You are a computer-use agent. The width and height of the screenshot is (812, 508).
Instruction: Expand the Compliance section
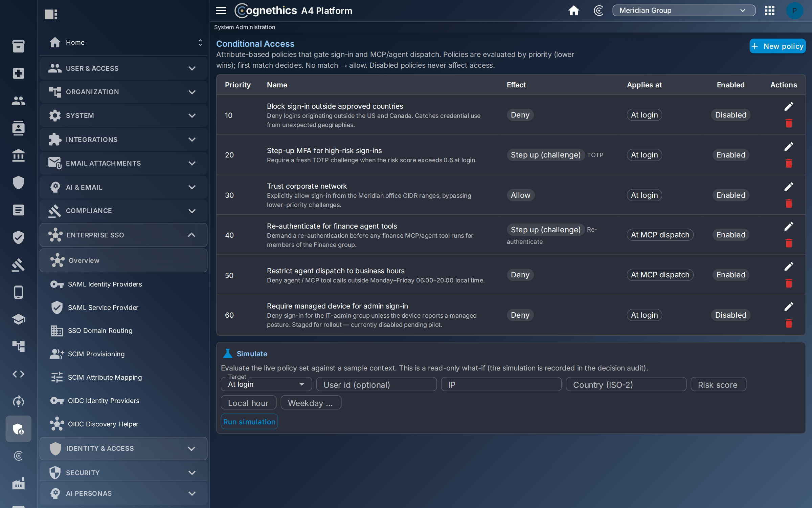[123, 211]
